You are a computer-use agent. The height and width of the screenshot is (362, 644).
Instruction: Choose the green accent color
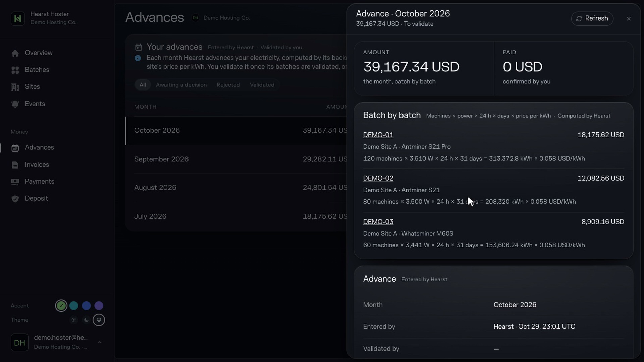click(61, 306)
